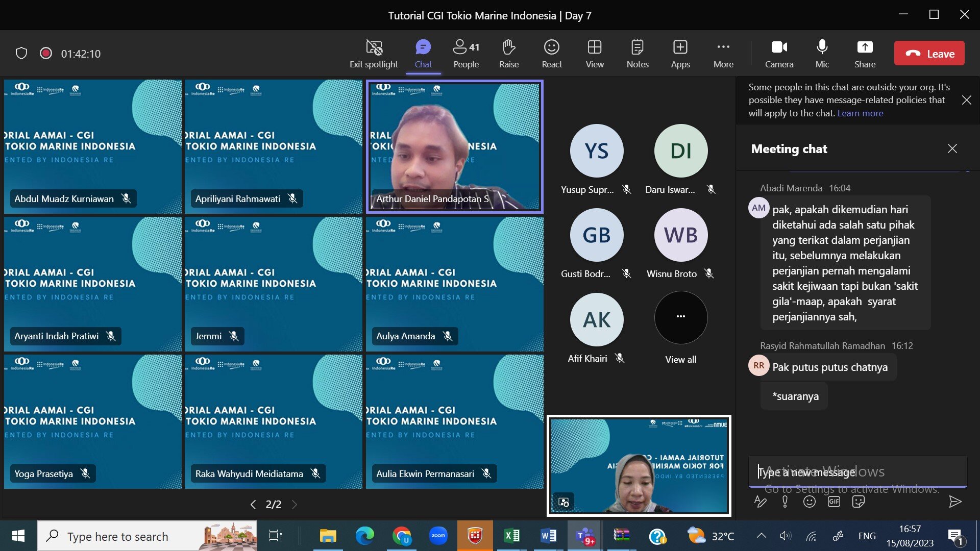The image size is (980, 551).
Task: Show the People participant list
Action: [466, 54]
